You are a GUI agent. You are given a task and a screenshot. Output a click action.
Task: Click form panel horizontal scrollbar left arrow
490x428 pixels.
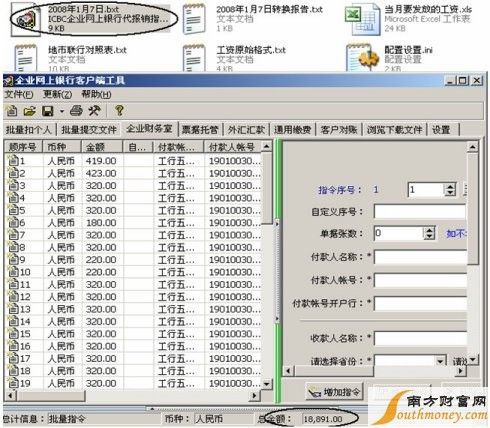click(x=288, y=371)
